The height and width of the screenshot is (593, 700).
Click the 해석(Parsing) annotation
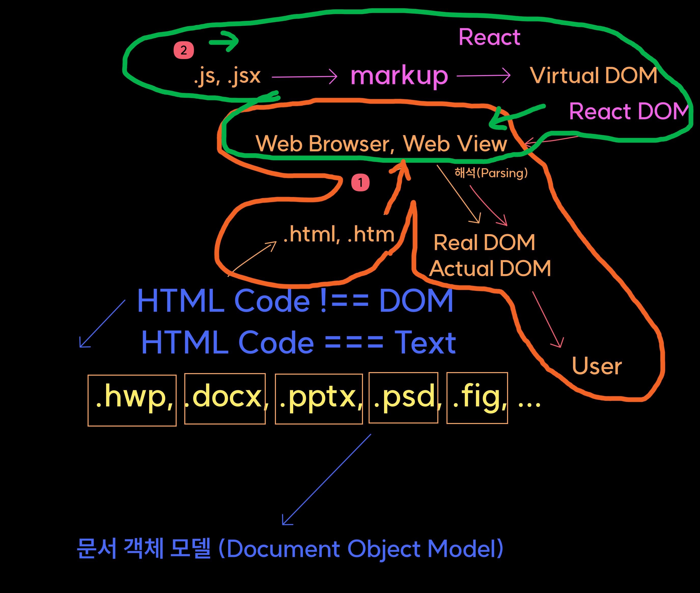[491, 173]
